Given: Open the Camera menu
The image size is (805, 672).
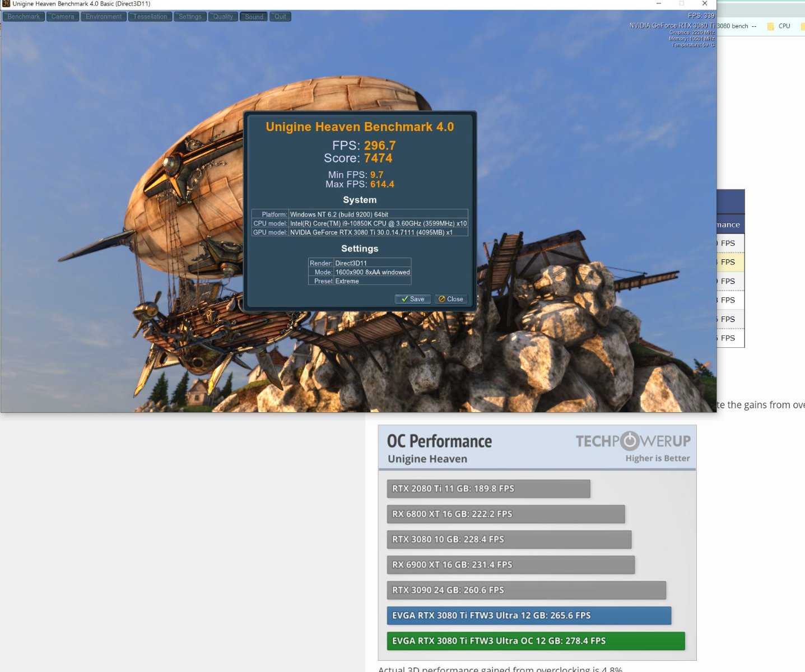Looking at the screenshot, I should click(x=63, y=17).
